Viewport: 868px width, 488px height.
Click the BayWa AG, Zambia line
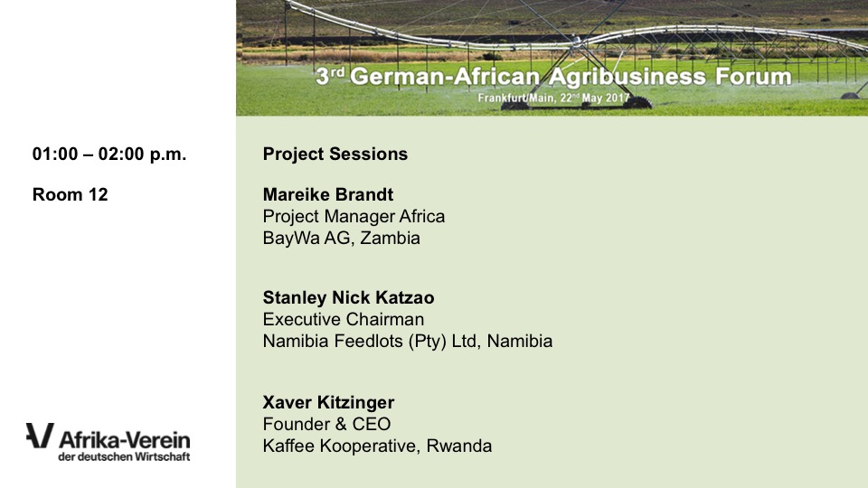(x=341, y=239)
